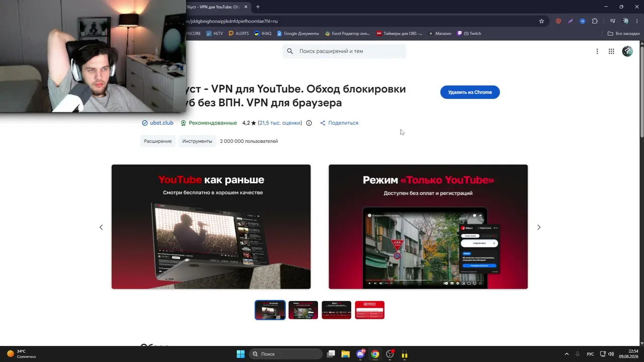Open the 'Режим Только YouTube' large screenshot

428,227
